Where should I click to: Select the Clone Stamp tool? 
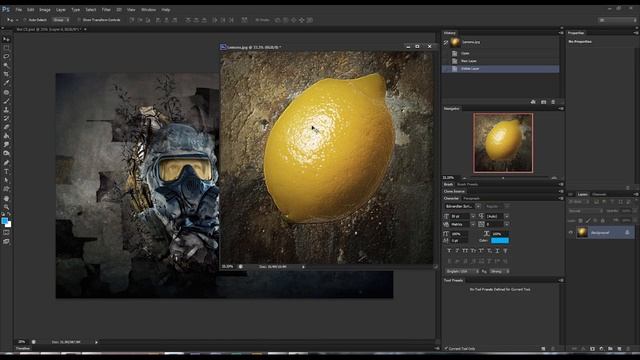6,110
